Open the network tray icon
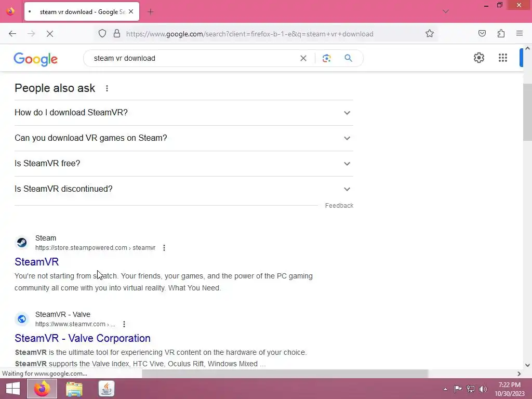 click(x=471, y=389)
